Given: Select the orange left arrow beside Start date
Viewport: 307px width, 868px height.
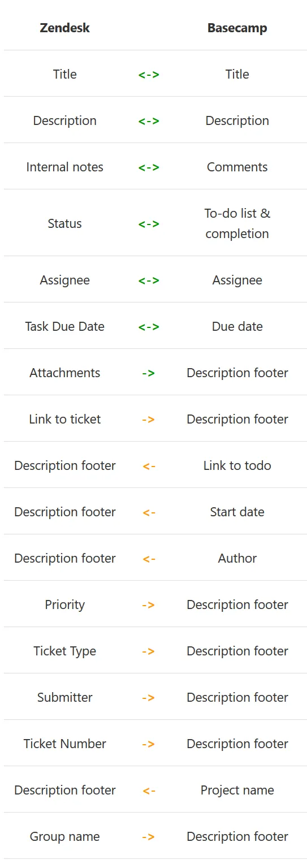Looking at the screenshot, I should 149,512.
